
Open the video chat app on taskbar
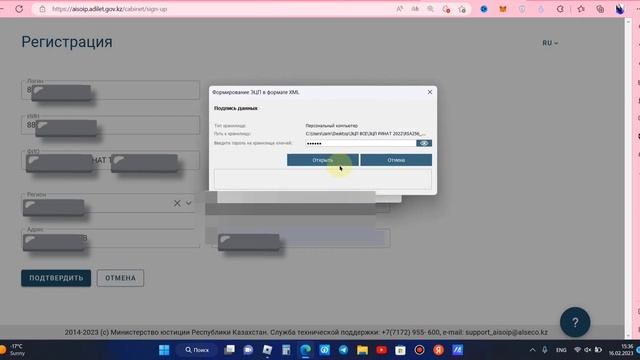click(248, 350)
